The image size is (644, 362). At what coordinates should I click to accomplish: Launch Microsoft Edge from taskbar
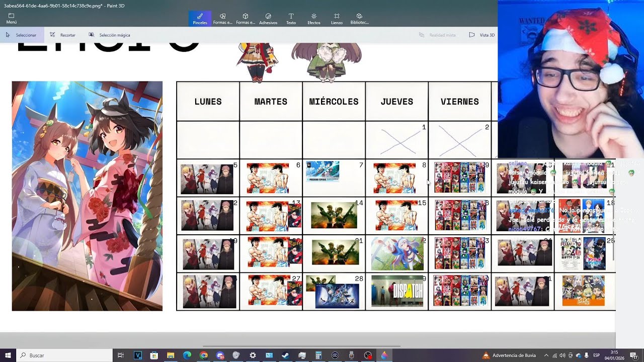187,355
